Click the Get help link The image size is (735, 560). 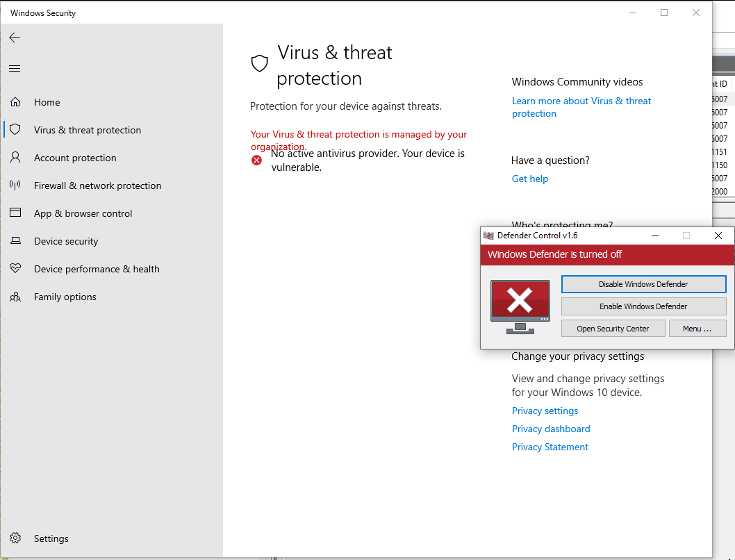point(529,179)
